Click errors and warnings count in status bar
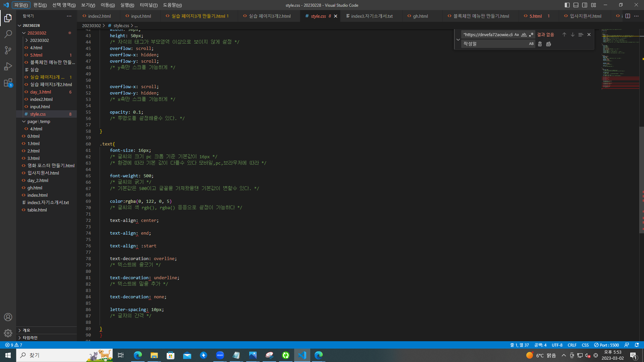The image size is (644, 362). tap(14, 345)
